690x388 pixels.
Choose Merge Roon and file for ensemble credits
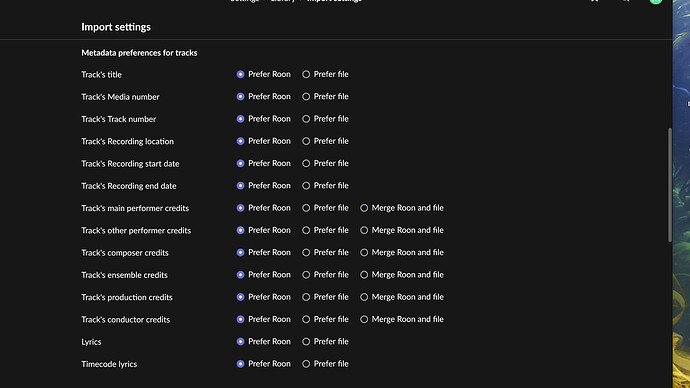[x=364, y=275]
